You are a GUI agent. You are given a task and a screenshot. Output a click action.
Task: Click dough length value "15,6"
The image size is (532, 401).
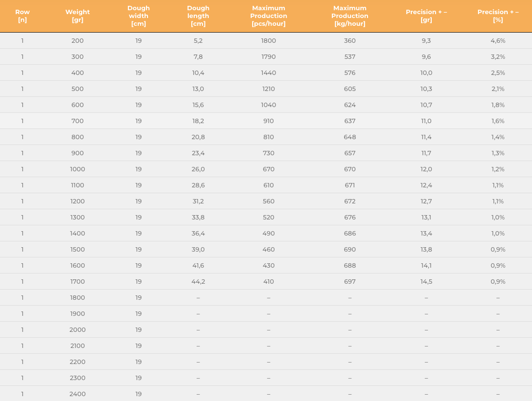198,105
